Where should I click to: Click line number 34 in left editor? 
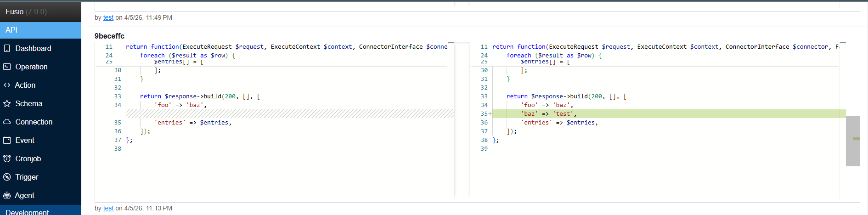point(118,105)
